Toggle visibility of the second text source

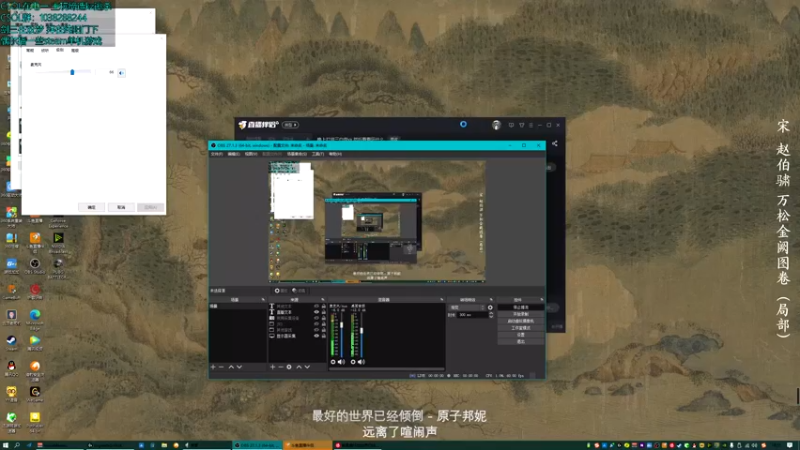pyautogui.click(x=316, y=312)
